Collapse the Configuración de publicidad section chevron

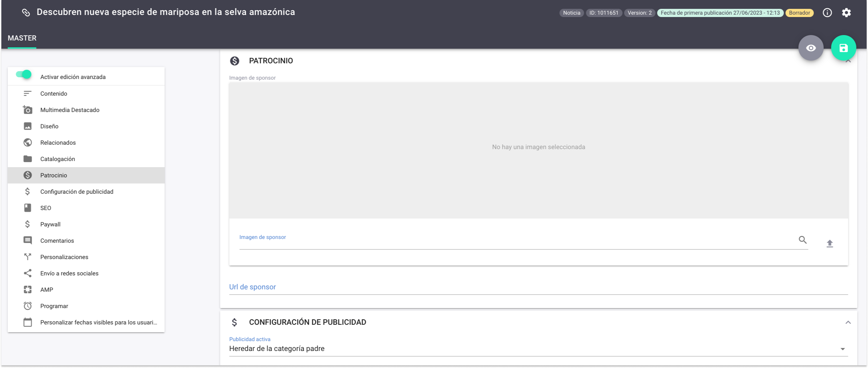coord(848,322)
